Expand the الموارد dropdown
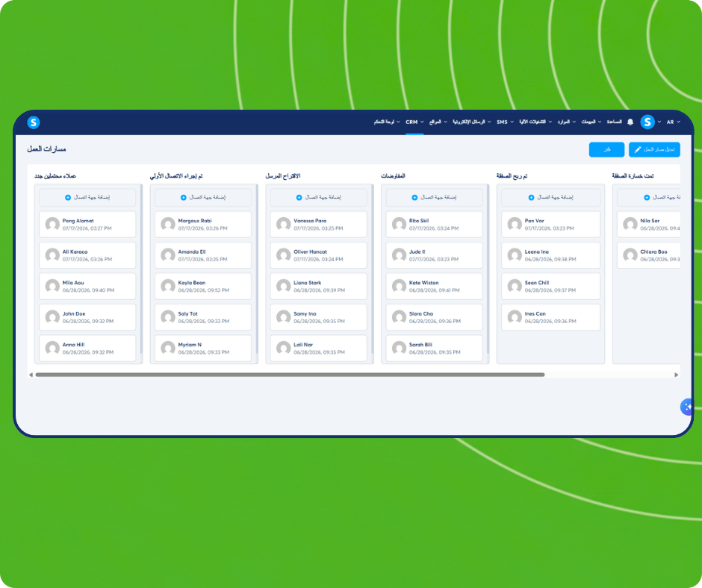702x588 pixels. pyautogui.click(x=566, y=122)
